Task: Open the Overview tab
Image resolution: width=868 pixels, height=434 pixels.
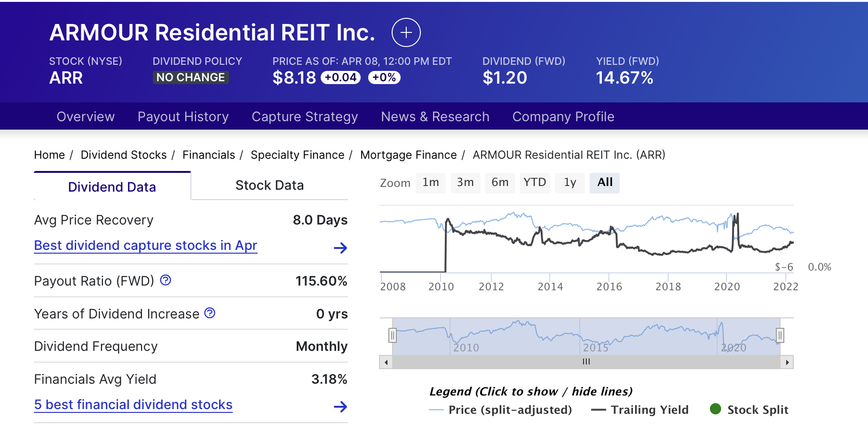Action: (x=86, y=116)
